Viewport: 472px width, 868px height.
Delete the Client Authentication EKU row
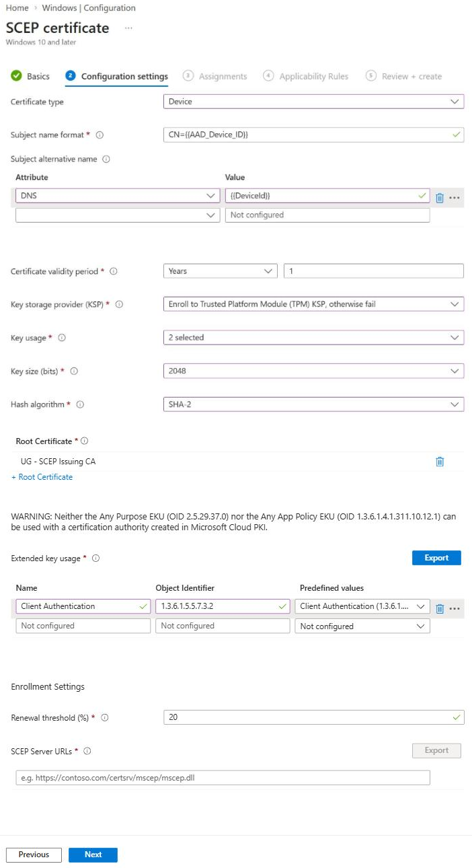(x=440, y=608)
